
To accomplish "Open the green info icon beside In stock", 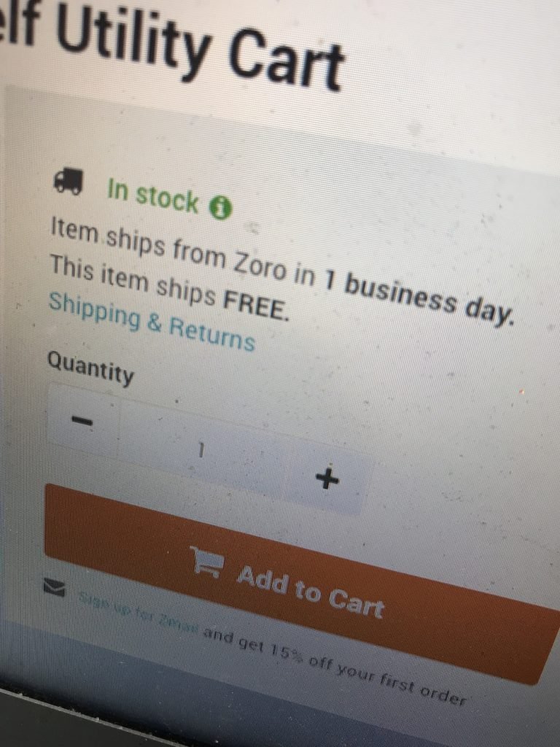I will (220, 208).
